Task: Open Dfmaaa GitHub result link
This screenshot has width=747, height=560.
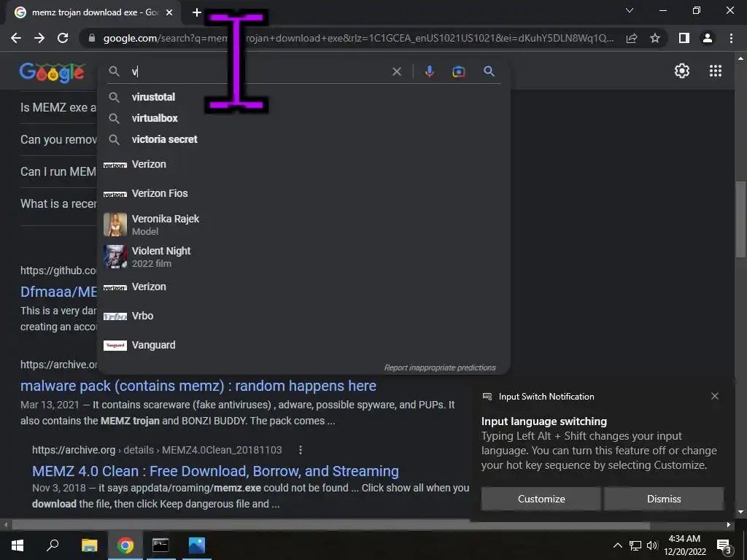Action: [58, 292]
